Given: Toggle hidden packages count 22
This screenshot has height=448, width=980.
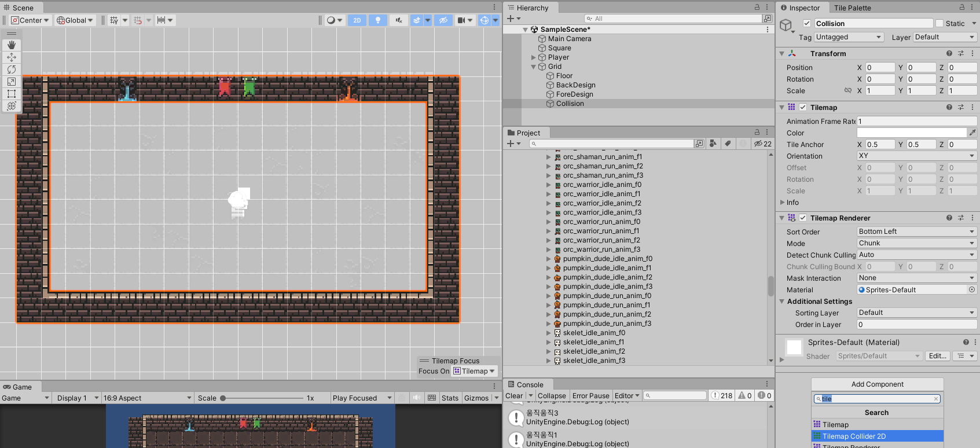Looking at the screenshot, I should [763, 144].
